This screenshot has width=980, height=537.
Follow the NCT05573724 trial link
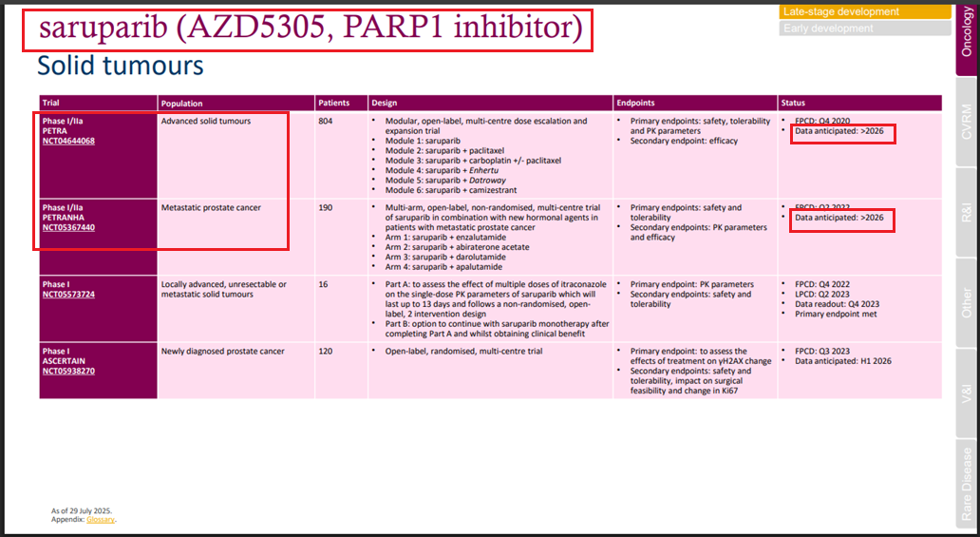click(x=68, y=295)
